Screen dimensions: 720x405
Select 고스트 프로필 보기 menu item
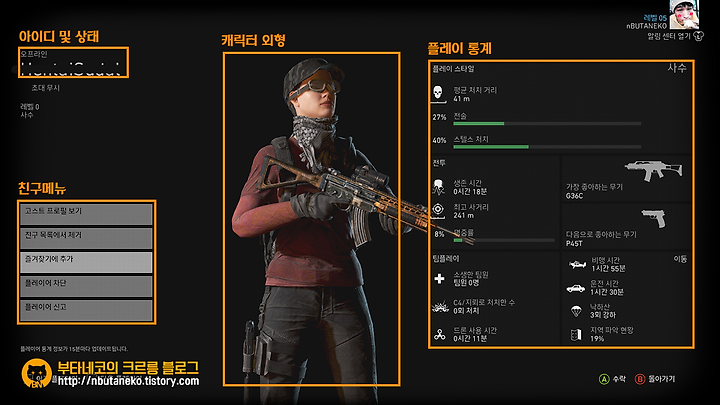click(86, 214)
